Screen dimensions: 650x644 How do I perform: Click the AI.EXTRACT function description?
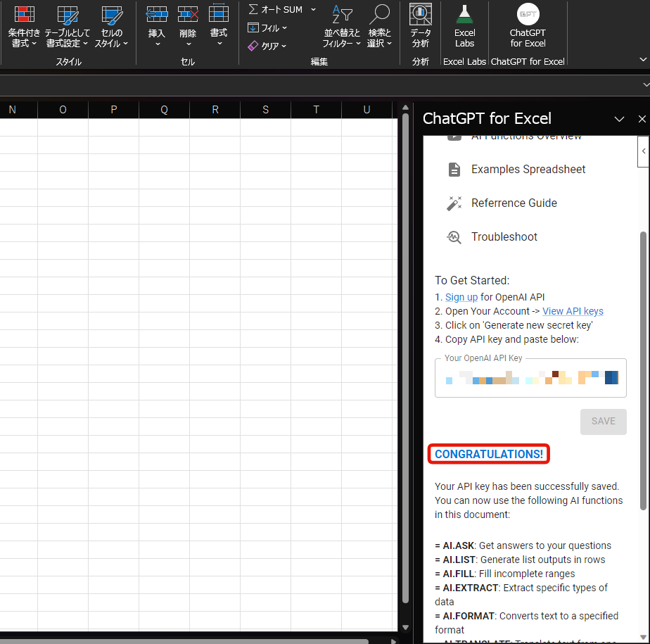[521, 595]
